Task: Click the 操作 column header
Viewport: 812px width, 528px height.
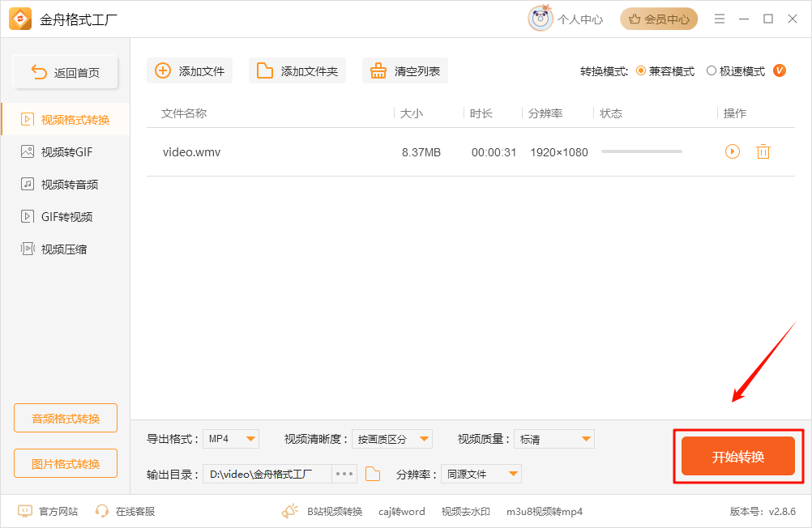Action: point(735,113)
